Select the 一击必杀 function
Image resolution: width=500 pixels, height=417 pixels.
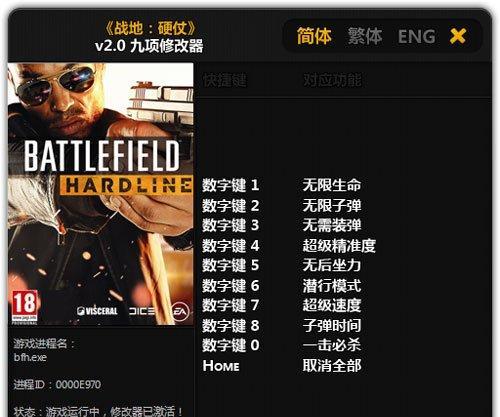(x=332, y=345)
